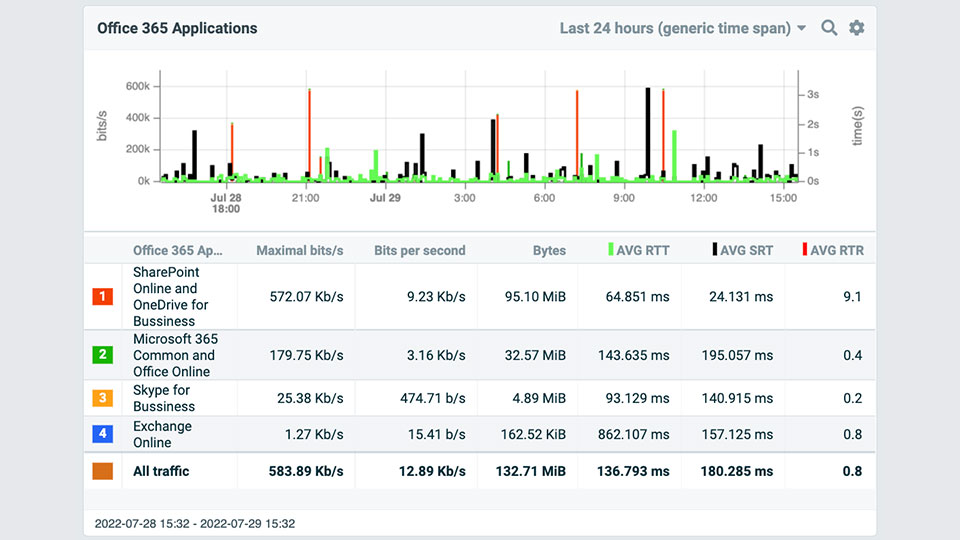Click the 583.89 Kb/s total maximal value
This screenshot has width=960, height=540.
306,471
